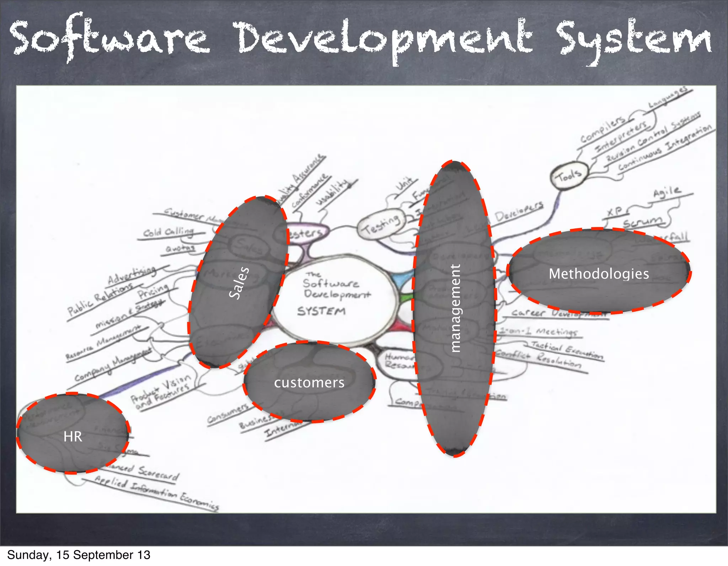728x566 pixels.
Task: Click the "Company Management" label
Action: point(113,365)
